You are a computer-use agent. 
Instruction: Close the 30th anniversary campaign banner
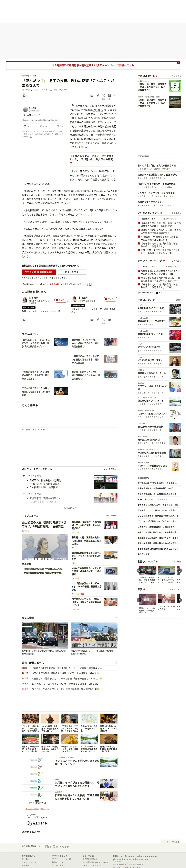coord(178,63)
